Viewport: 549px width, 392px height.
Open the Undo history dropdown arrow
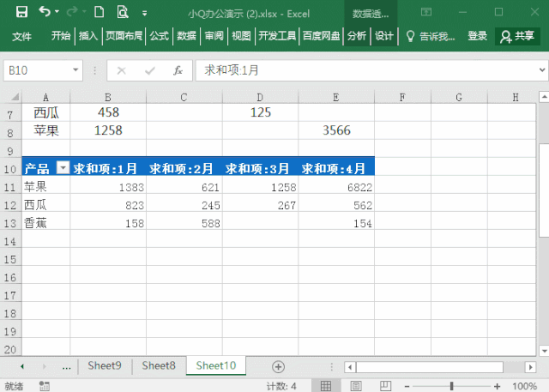pyautogui.click(x=57, y=12)
